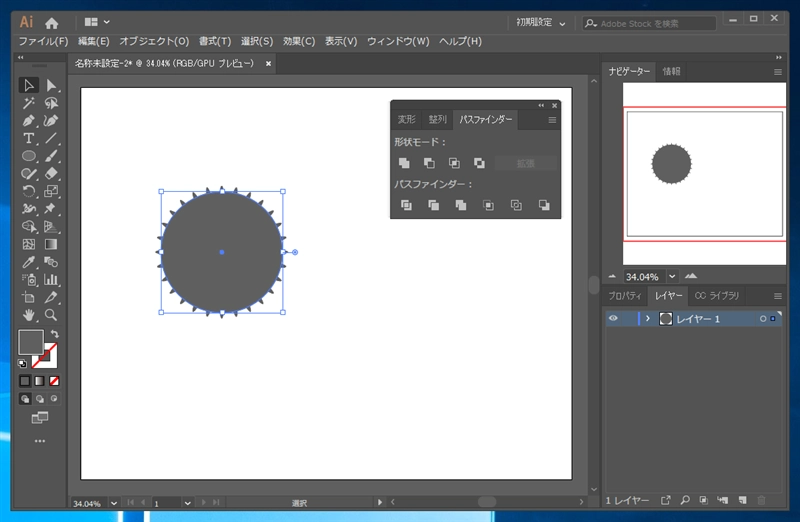Click the レイヤー 1 target circle

(763, 318)
